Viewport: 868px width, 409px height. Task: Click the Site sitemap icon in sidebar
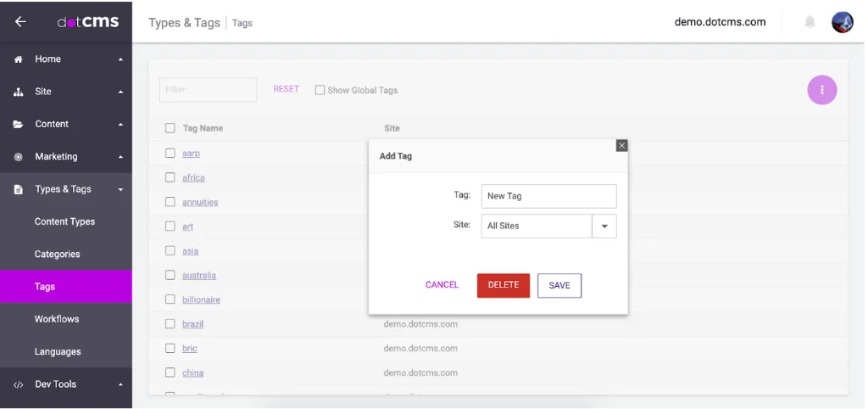(x=18, y=92)
